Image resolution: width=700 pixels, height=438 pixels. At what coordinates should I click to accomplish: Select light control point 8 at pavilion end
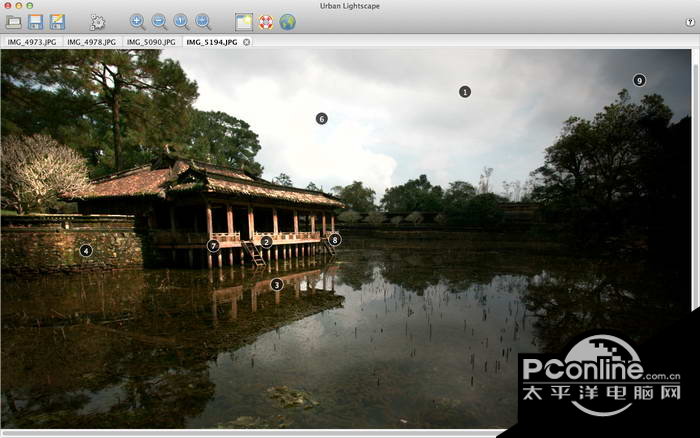point(335,240)
